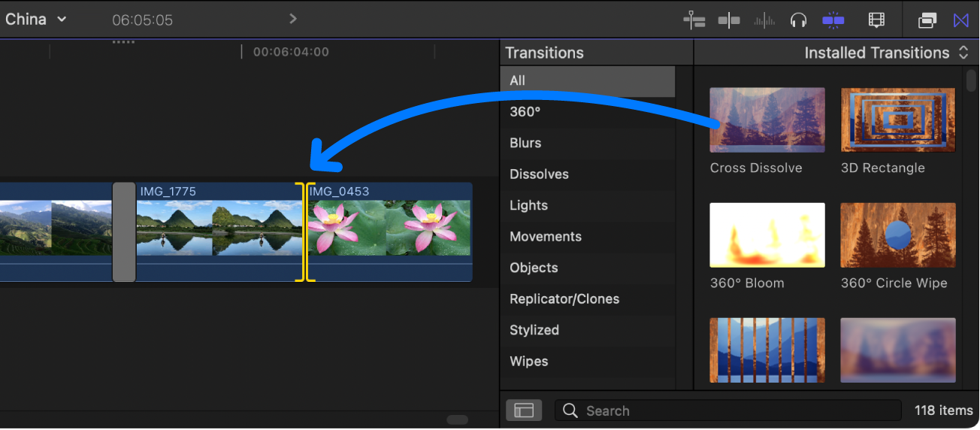The image size is (980, 430).
Task: Select the Dissolves transition category
Action: coord(539,174)
